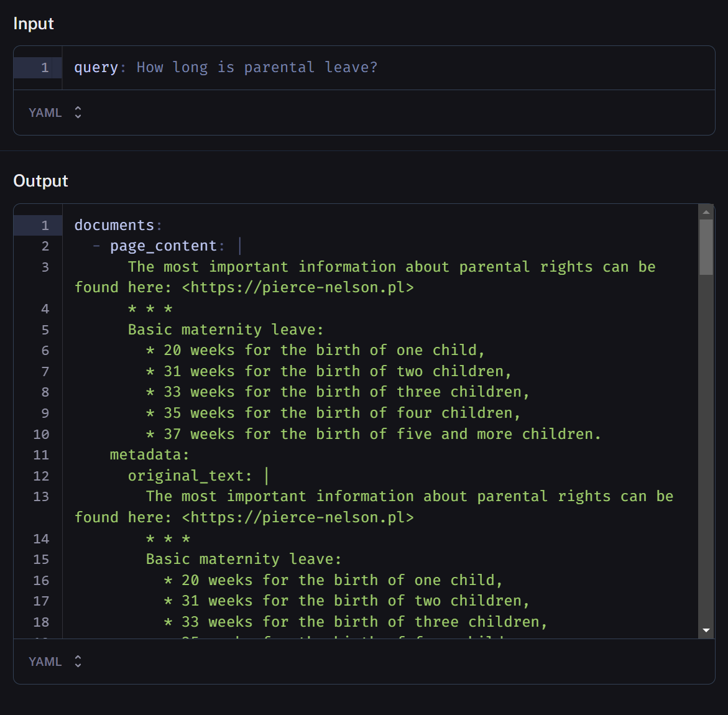
Task: Click the Output panel scrollbar thumb
Action: (x=706, y=246)
